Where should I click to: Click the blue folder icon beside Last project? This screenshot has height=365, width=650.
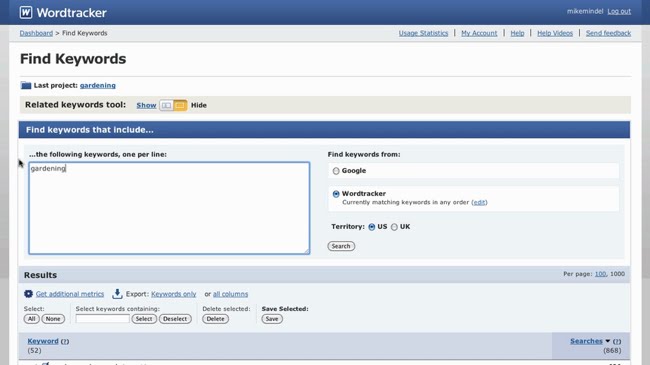[26, 85]
